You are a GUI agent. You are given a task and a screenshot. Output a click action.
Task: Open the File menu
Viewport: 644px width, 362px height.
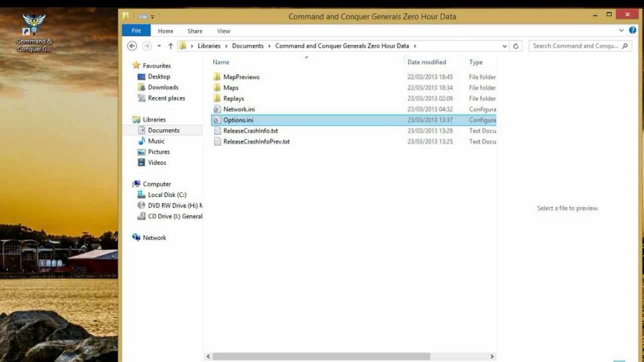pos(136,31)
